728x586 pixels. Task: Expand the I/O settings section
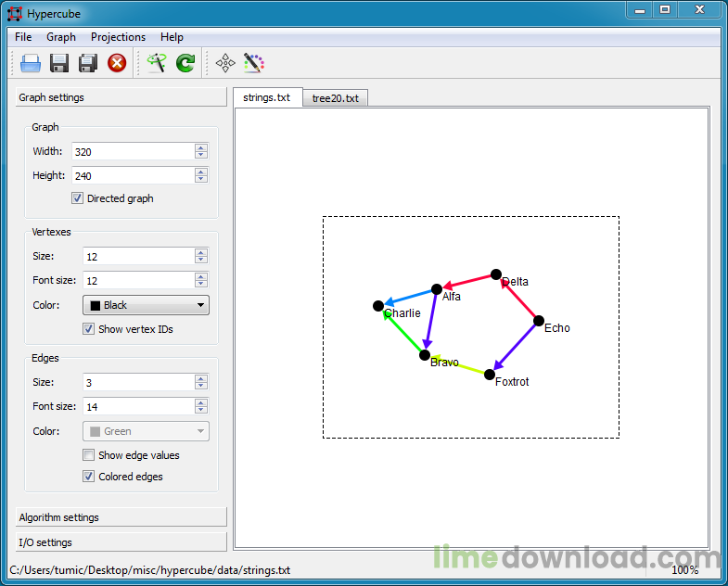coord(121,542)
